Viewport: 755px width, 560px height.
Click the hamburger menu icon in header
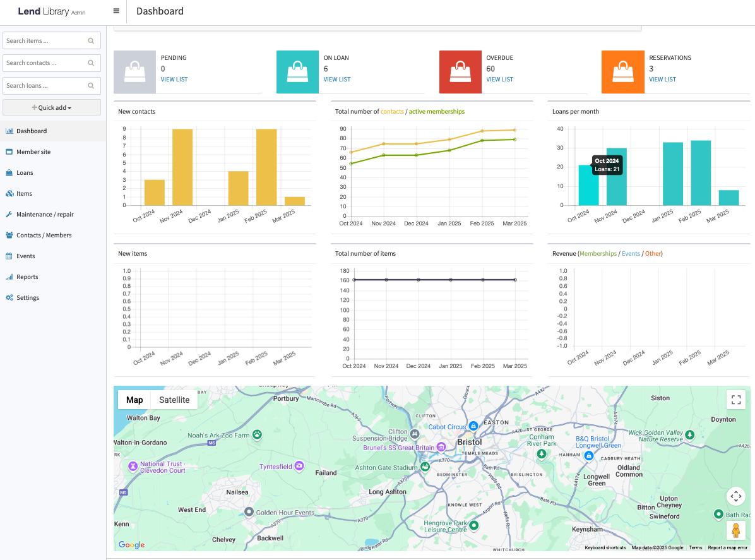coord(116,11)
